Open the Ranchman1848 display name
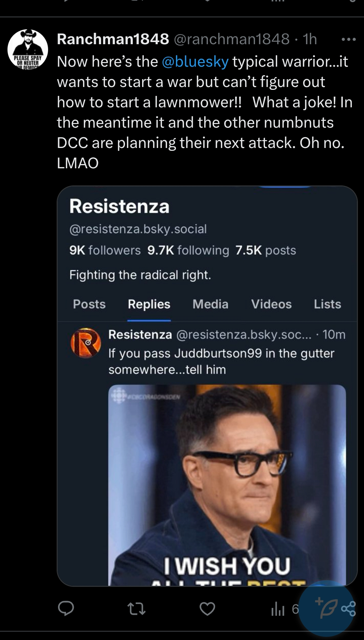This screenshot has width=364, height=640. click(x=113, y=39)
